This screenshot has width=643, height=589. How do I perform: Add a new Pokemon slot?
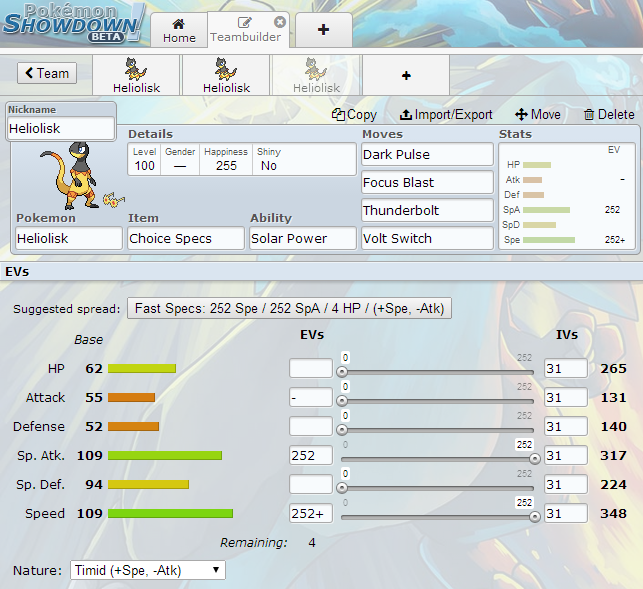pos(406,75)
